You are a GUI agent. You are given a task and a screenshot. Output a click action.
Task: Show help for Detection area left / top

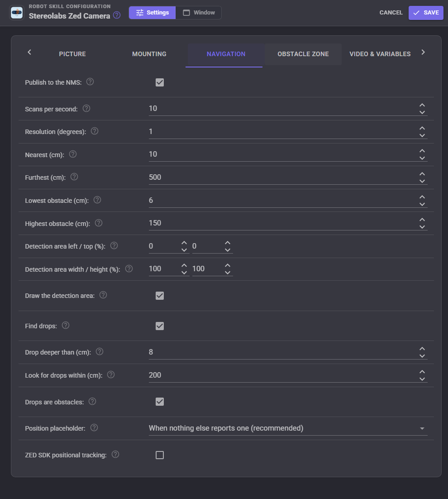click(114, 246)
